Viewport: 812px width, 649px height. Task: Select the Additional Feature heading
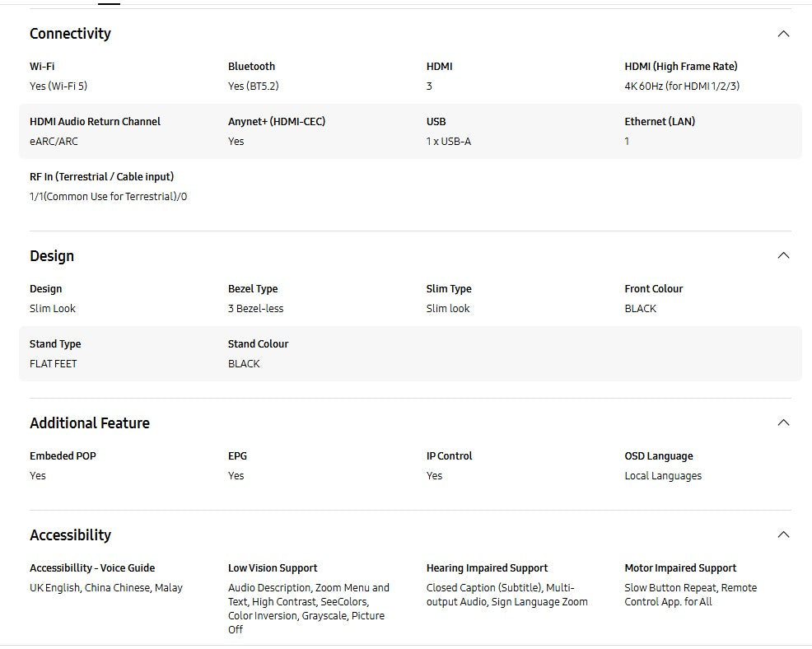point(90,423)
